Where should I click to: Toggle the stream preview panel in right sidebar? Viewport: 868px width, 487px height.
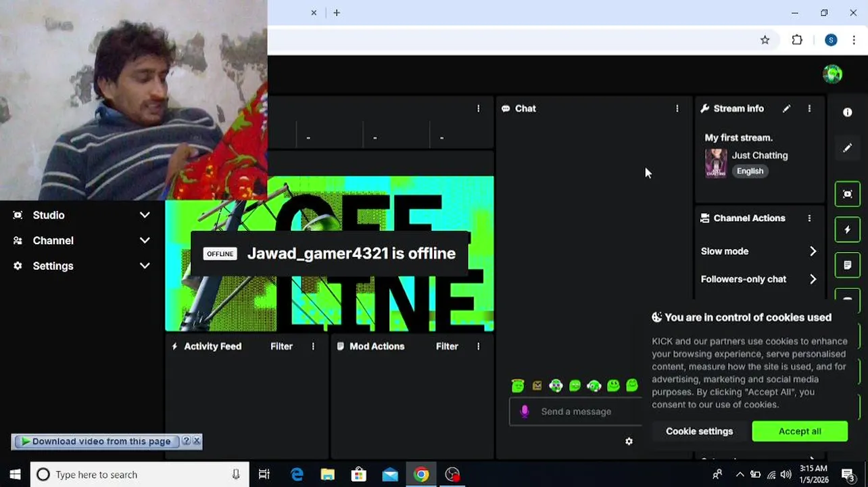coord(847,194)
